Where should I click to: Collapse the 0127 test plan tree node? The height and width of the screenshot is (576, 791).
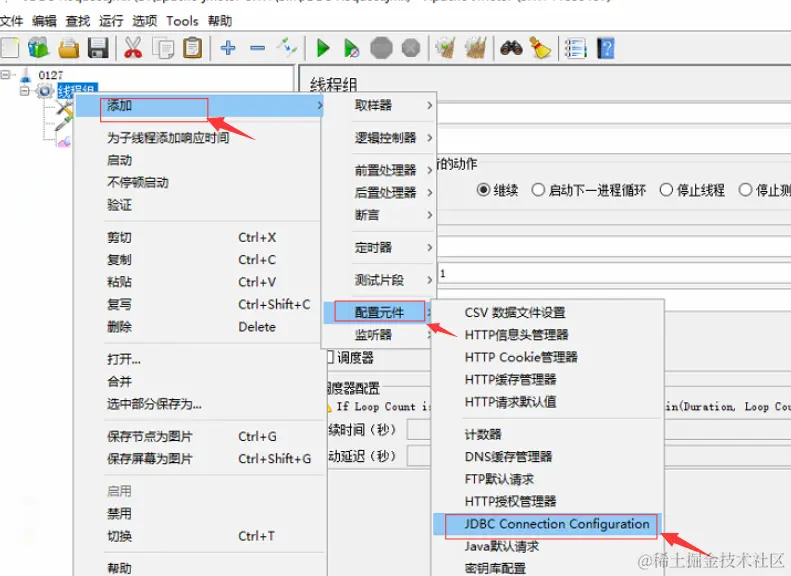pyautogui.click(x=5, y=75)
